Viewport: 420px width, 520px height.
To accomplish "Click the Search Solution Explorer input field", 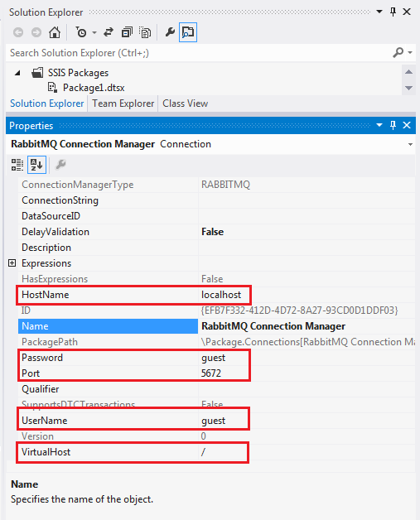I will [x=199, y=53].
